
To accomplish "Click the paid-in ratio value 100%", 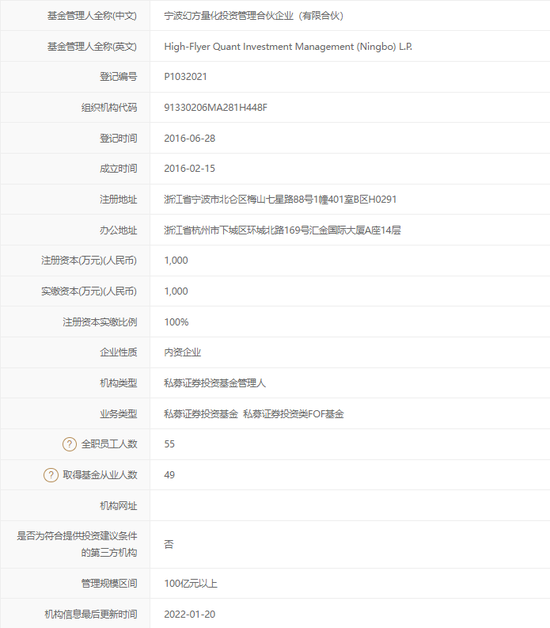I will coord(176,322).
